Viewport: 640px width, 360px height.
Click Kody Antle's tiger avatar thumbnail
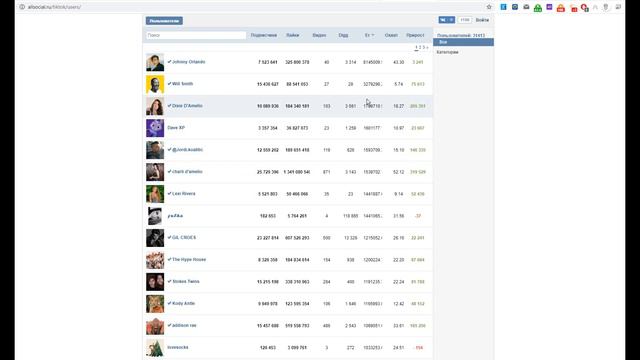click(x=155, y=304)
